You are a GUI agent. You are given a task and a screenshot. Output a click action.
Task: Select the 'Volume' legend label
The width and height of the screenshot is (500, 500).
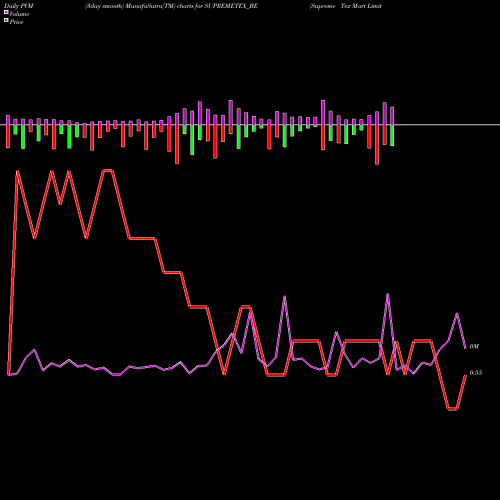click(19, 14)
